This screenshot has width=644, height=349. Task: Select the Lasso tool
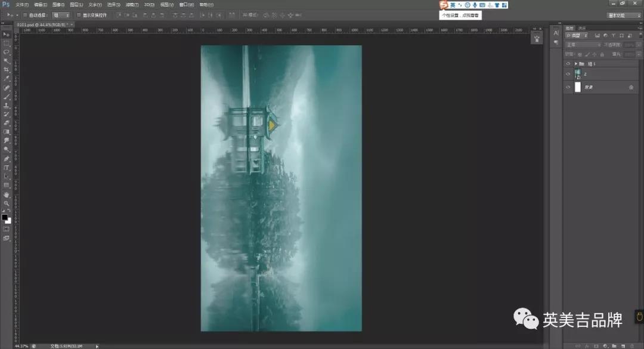[x=6, y=52]
